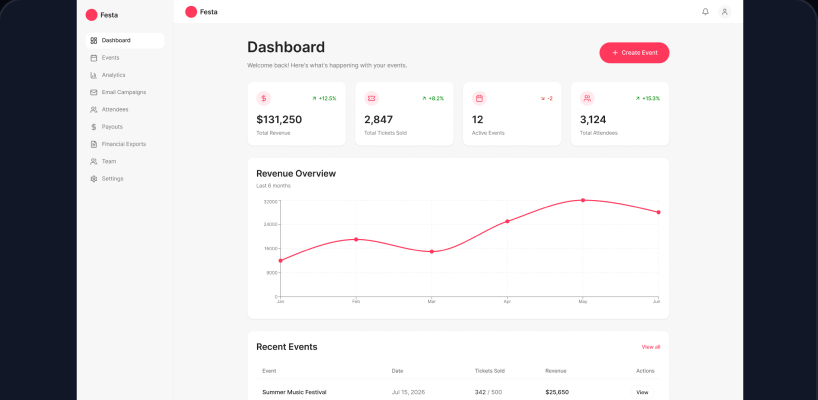Open the Analytics sidebar item
818x400 pixels.
point(125,75)
